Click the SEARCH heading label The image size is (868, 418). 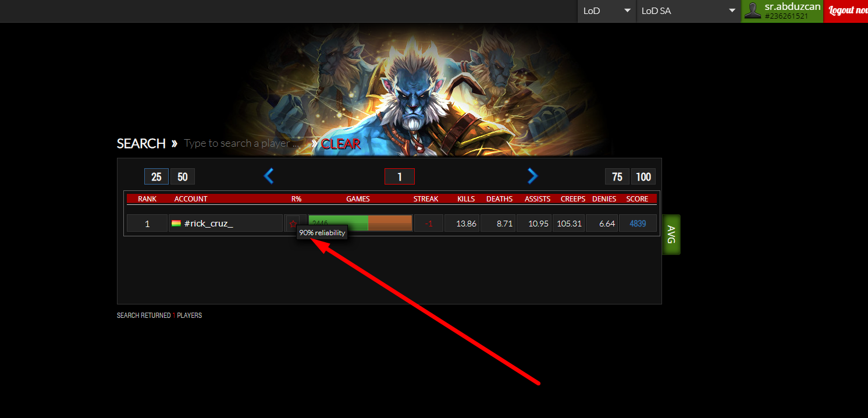[x=141, y=144]
